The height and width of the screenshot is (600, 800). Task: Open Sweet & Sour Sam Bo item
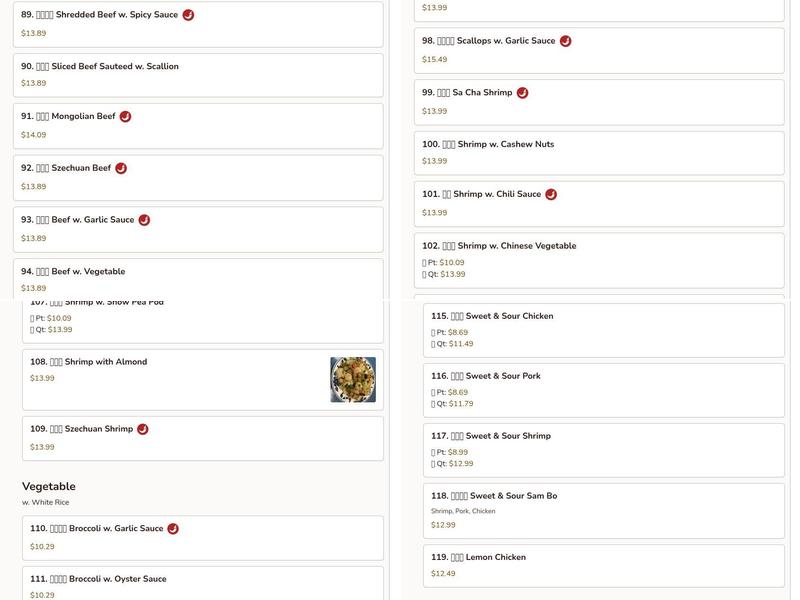(x=603, y=509)
